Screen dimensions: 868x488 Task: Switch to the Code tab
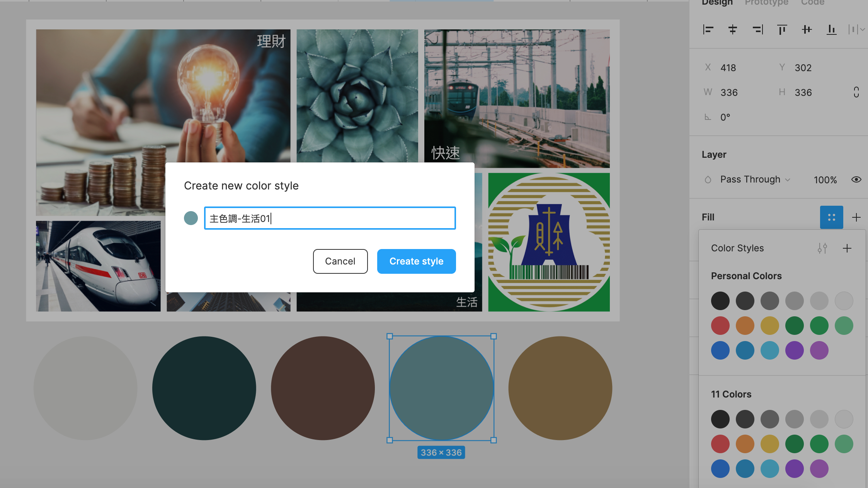pos(812,3)
